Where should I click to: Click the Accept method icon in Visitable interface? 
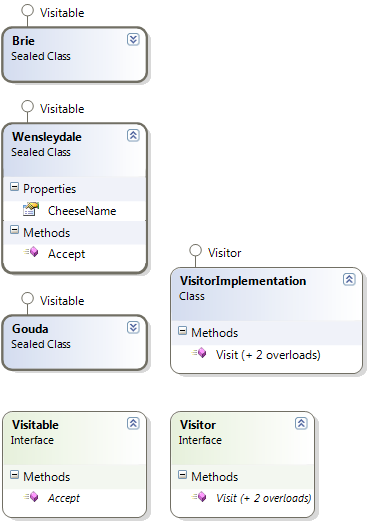pyautogui.click(x=31, y=496)
